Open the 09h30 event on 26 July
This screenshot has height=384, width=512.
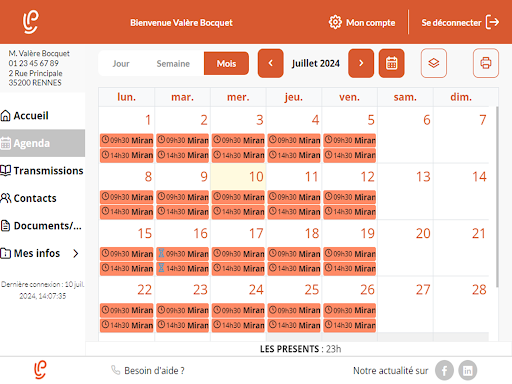tap(350, 310)
